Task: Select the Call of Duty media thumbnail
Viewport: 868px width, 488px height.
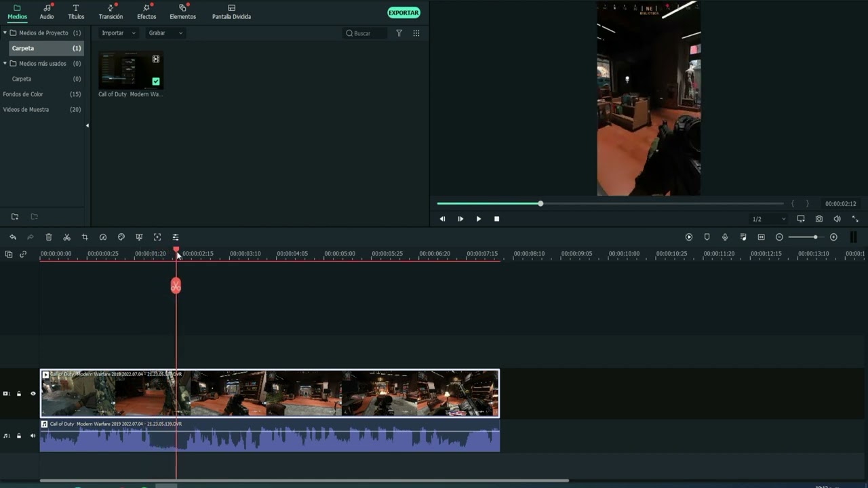Action: point(131,70)
